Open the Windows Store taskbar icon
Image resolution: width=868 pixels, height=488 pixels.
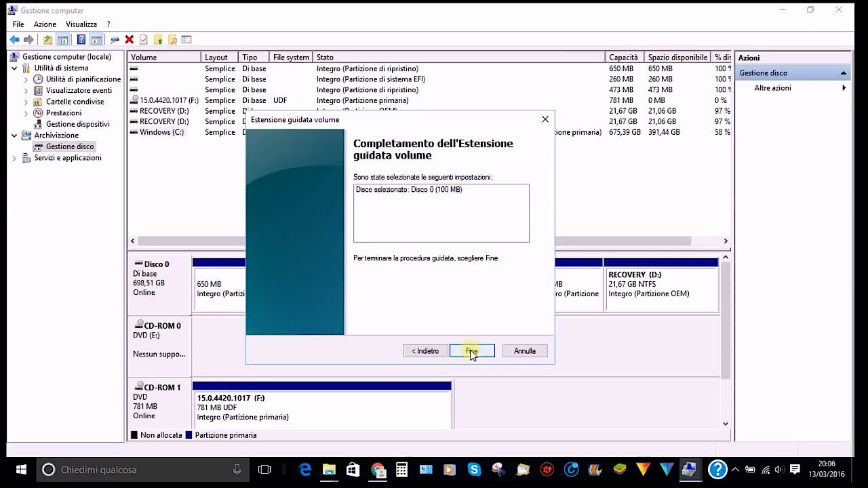click(353, 470)
